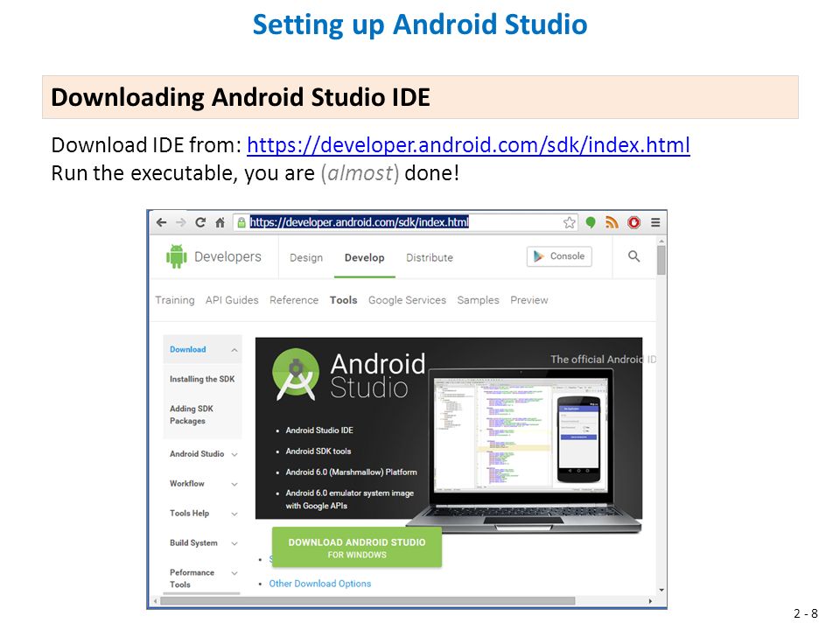Click the horizontal scrollbar left arrow
The image size is (840, 630).
click(156, 601)
